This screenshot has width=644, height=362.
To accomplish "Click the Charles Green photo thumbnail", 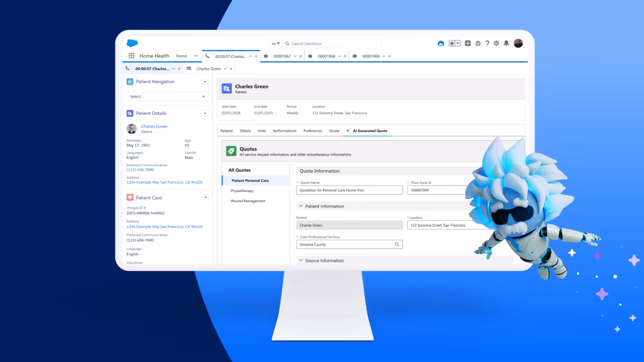I will (131, 129).
